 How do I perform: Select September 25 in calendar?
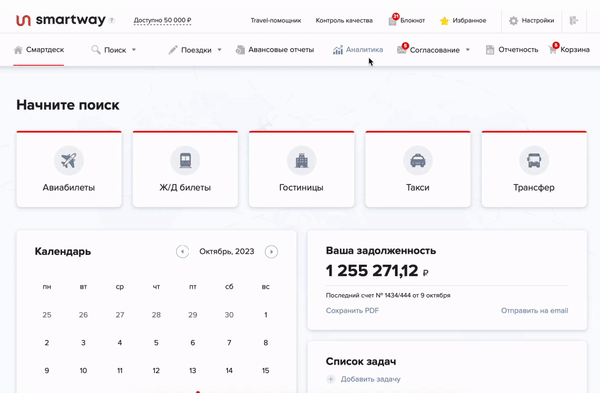tap(47, 315)
